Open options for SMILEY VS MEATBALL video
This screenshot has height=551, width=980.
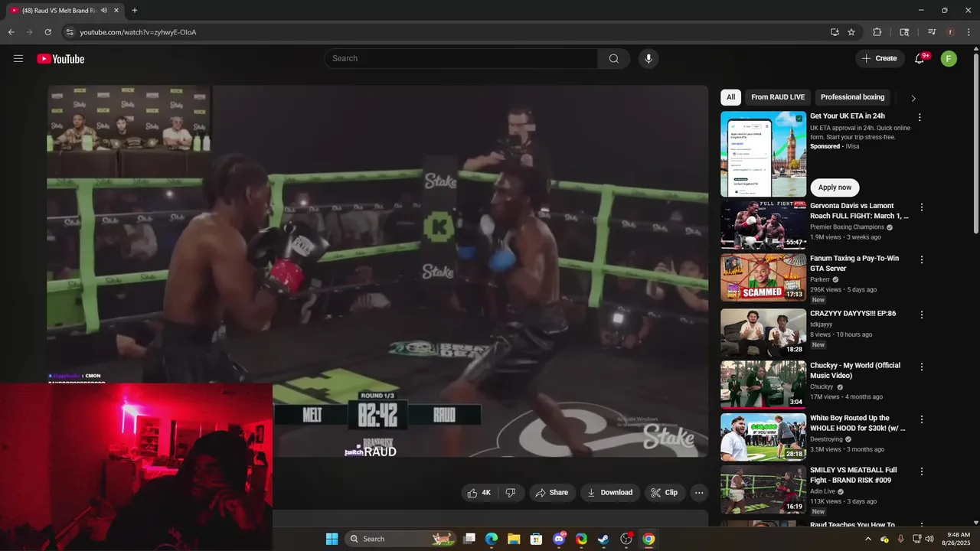tap(922, 471)
